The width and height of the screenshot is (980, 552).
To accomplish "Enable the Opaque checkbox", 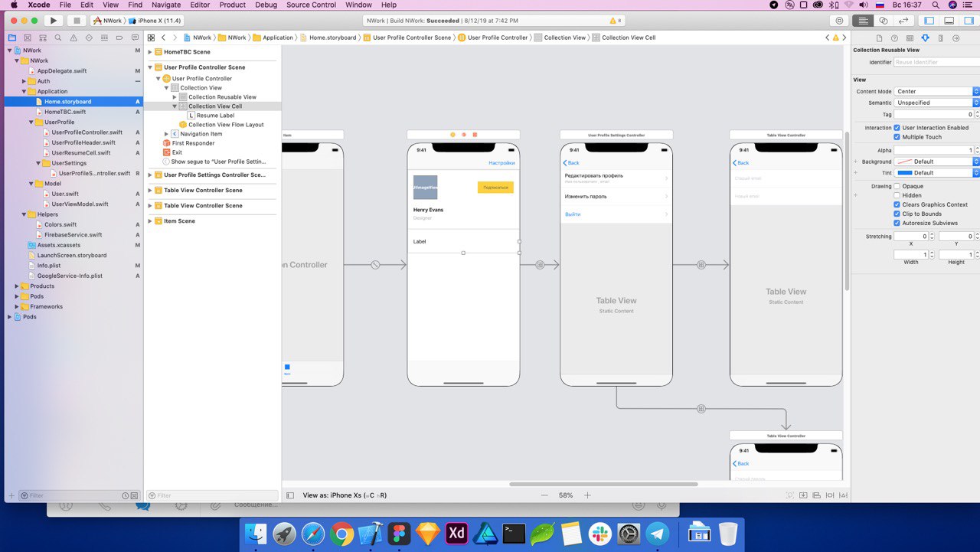I will (x=897, y=186).
